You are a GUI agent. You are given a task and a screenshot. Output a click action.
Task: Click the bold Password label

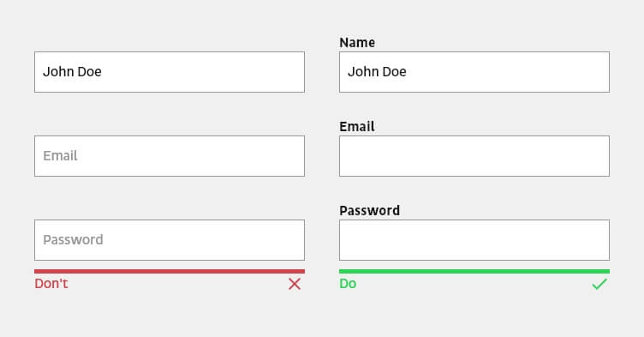tap(370, 210)
